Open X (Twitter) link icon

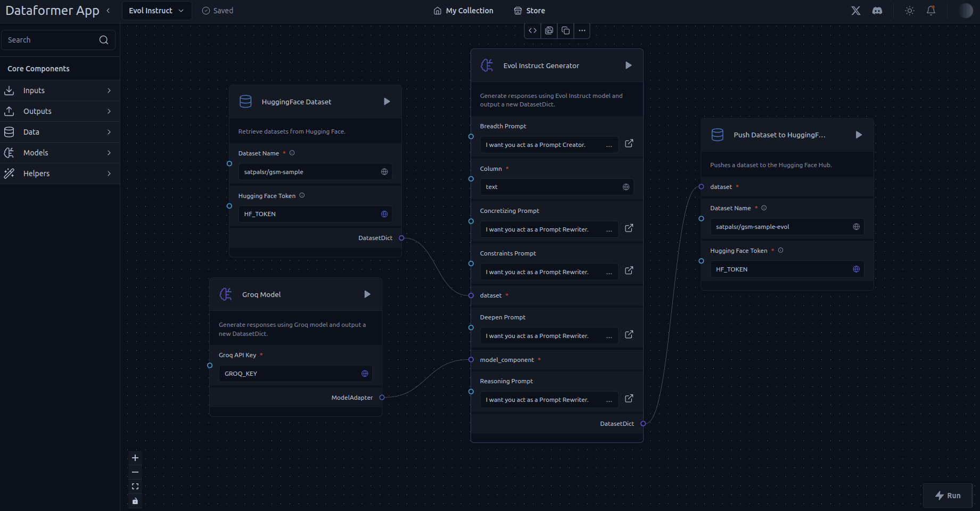click(x=856, y=11)
